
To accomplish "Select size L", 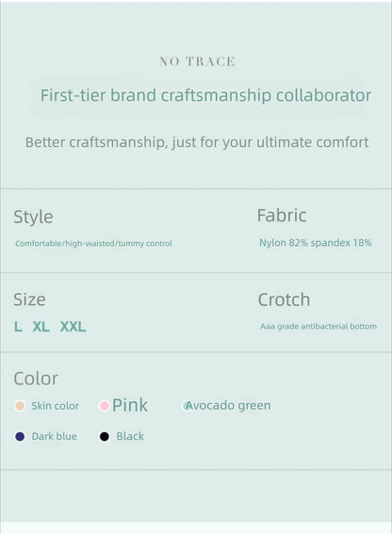I will [18, 327].
